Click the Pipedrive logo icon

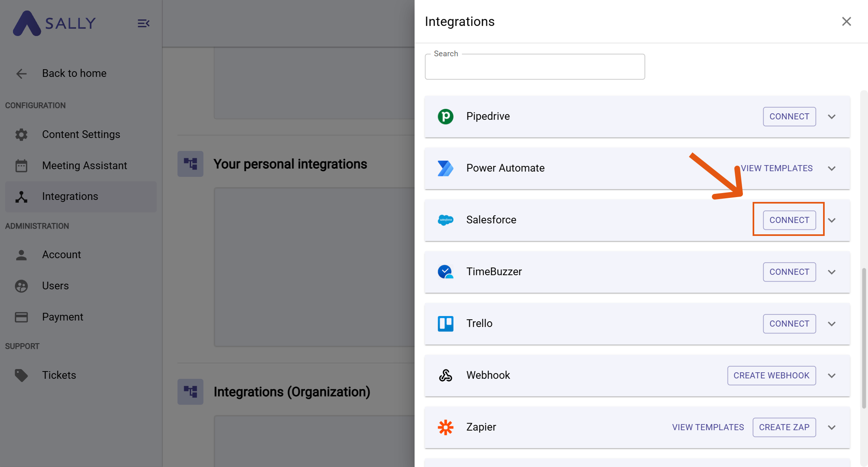coord(445,117)
